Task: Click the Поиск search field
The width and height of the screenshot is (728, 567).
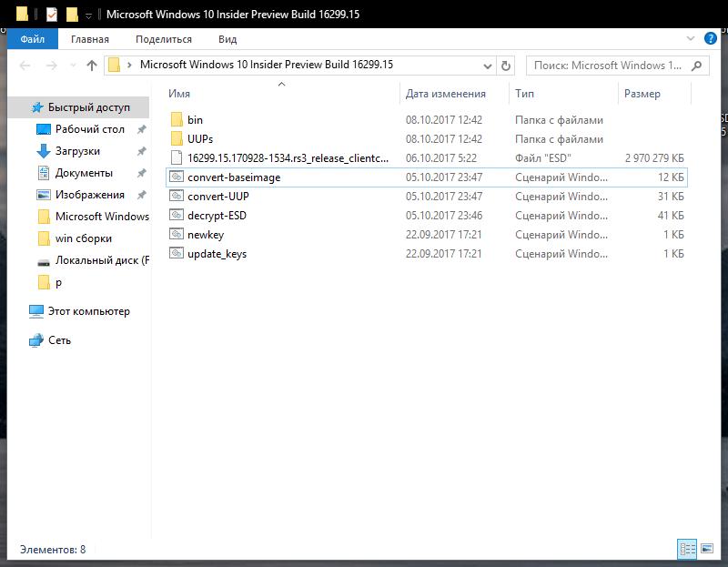Action: 605,66
